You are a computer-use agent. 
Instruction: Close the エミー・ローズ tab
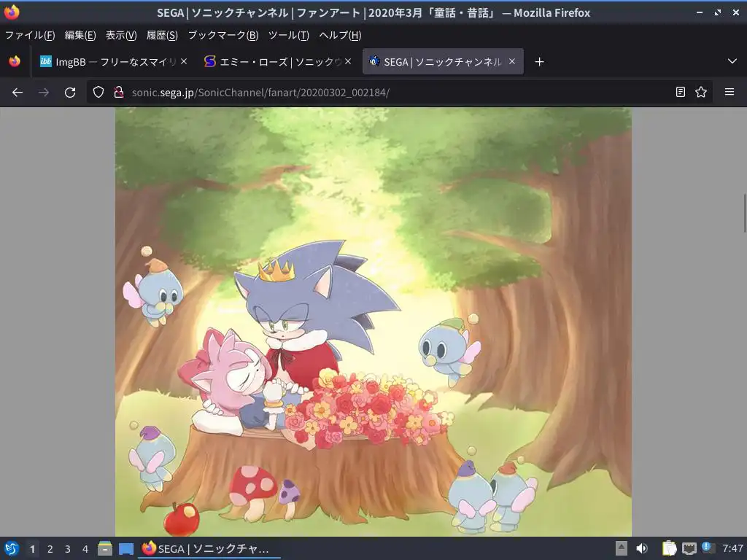(348, 61)
